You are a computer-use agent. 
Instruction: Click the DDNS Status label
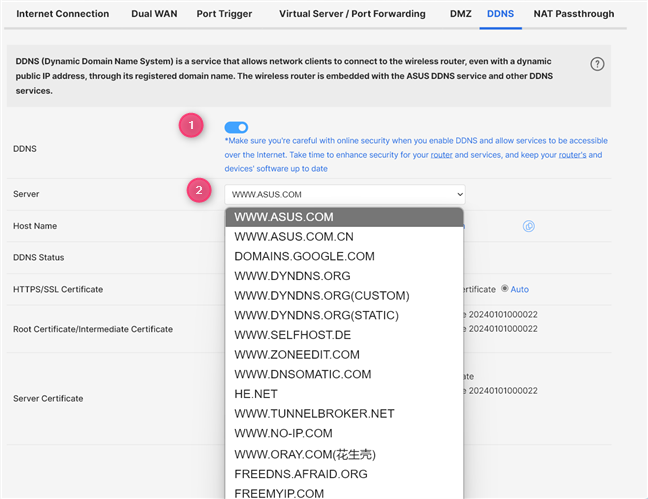pyautogui.click(x=38, y=258)
